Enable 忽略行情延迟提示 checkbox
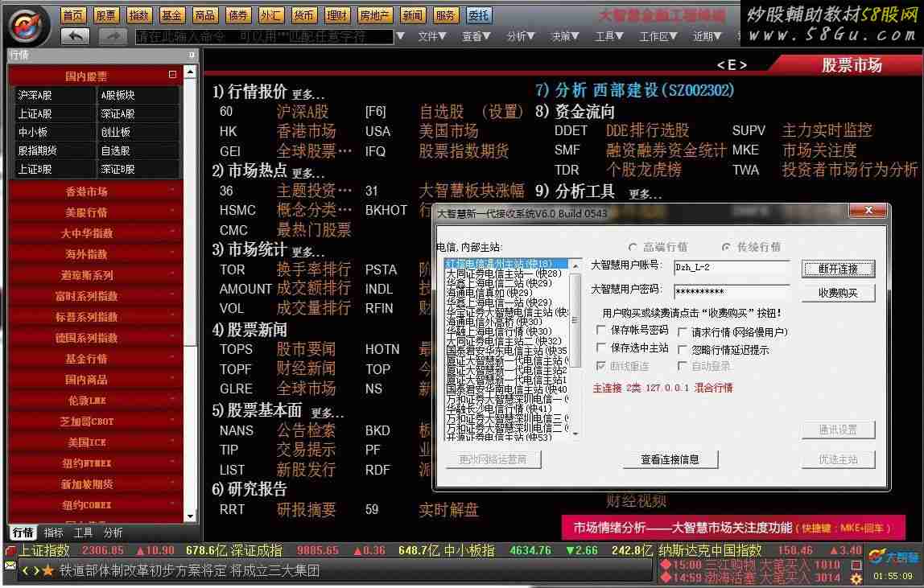 [x=682, y=350]
